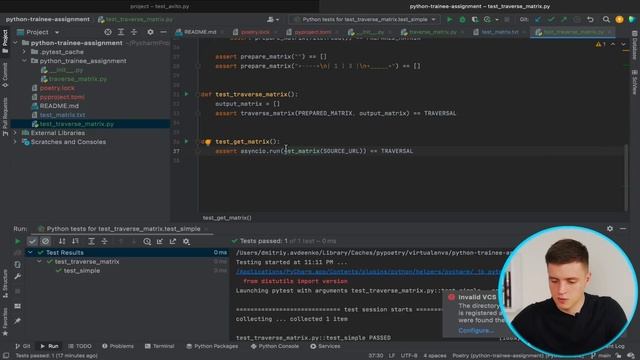The height and width of the screenshot is (360, 640).
Task: Open TODO tool window tab
Action: pos(80,346)
